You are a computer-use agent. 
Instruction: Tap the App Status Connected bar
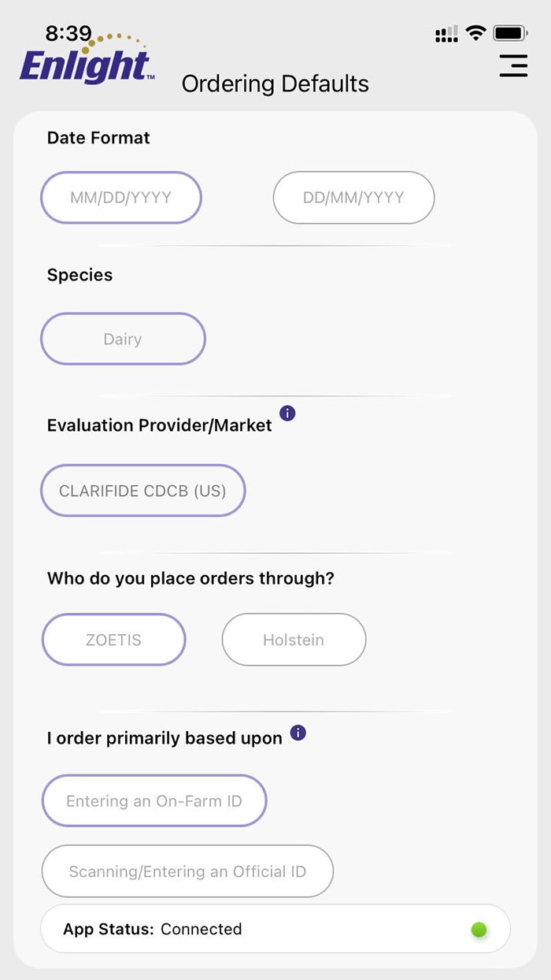point(275,930)
